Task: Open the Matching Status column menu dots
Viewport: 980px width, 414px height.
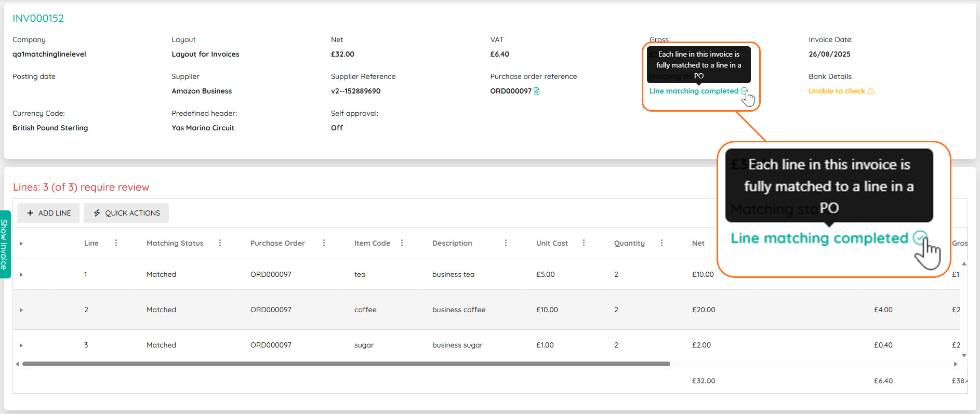Action: [220, 243]
